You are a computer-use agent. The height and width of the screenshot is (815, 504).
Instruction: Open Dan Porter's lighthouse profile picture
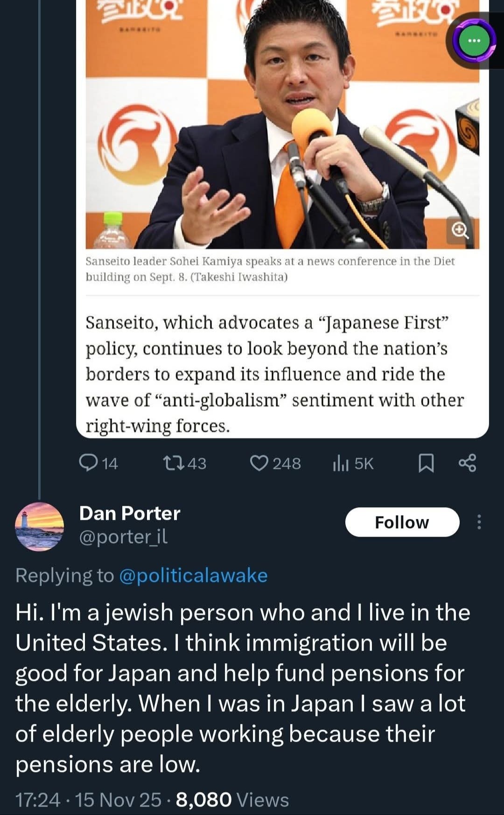pos(40,526)
